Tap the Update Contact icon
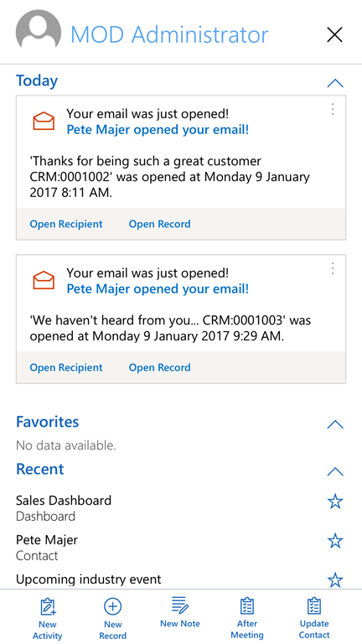Screen dimensions: 362x644 coord(314,605)
